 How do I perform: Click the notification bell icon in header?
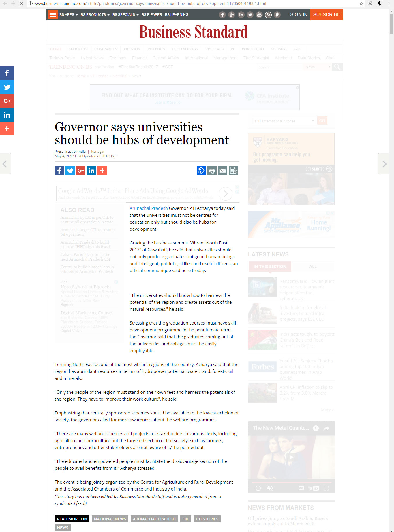point(277,15)
